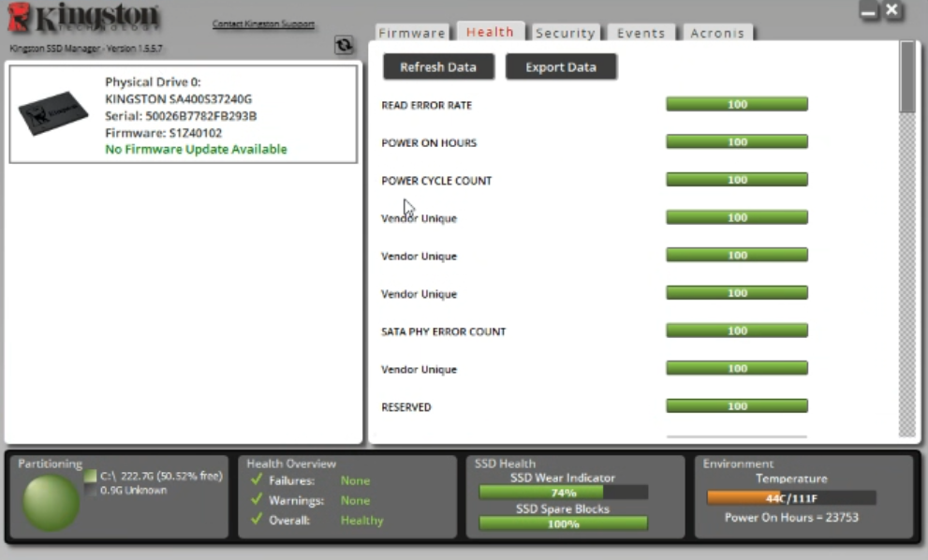Click the Failures green checkmark icon

pyautogui.click(x=257, y=479)
